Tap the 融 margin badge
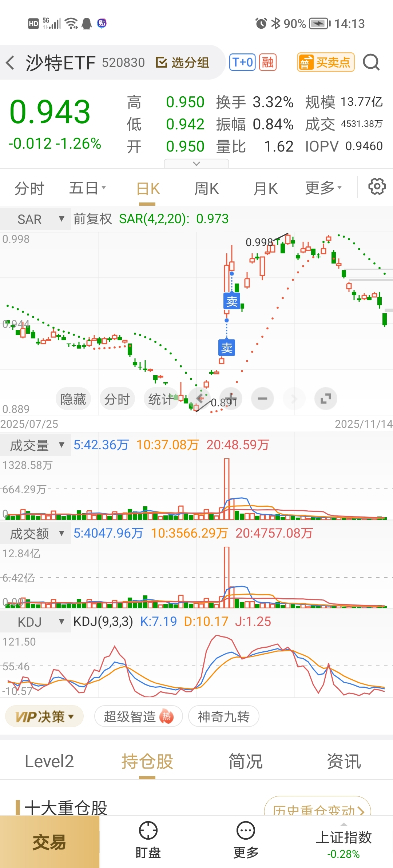393x868 pixels. pos(268,62)
